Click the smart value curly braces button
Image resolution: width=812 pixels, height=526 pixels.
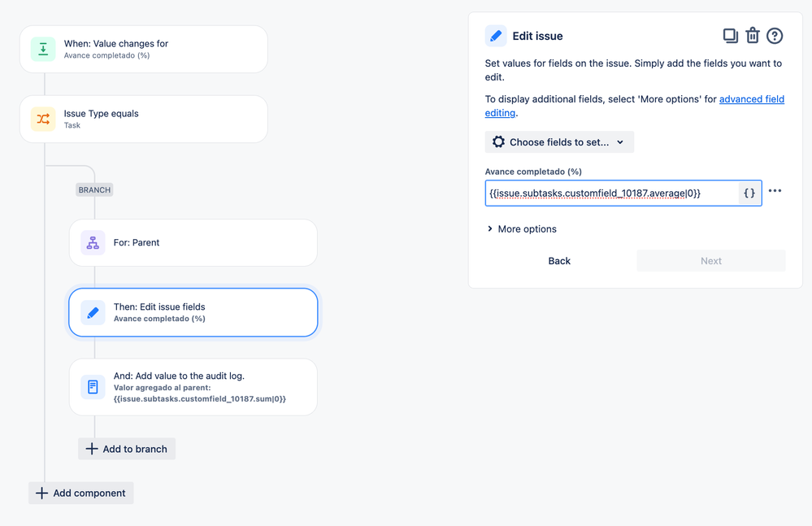coord(749,193)
